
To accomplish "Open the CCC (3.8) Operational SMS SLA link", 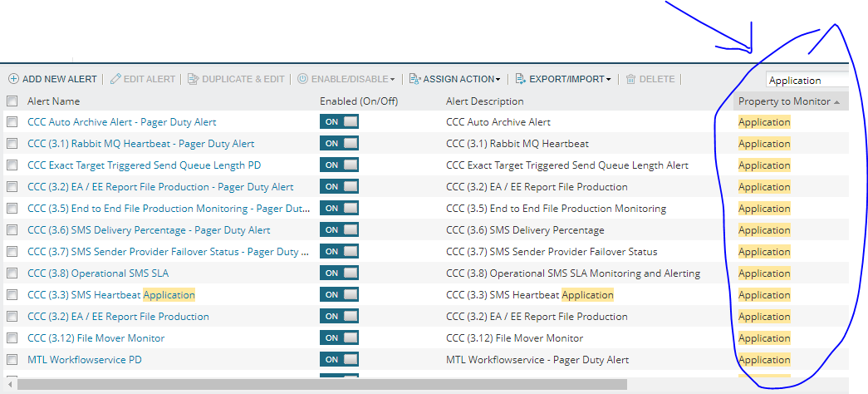I will tap(98, 273).
